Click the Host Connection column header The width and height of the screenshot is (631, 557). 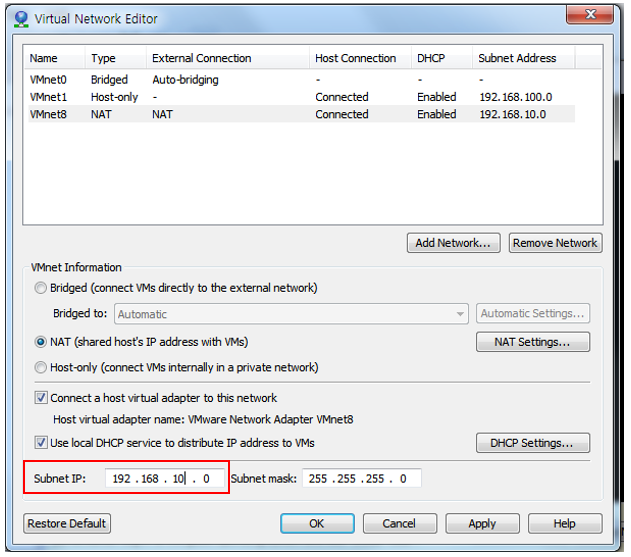click(x=360, y=58)
